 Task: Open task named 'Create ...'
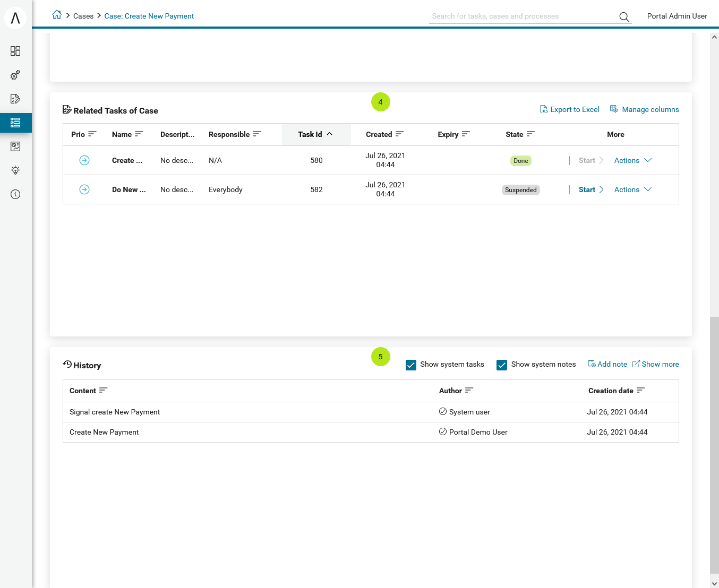[127, 160]
